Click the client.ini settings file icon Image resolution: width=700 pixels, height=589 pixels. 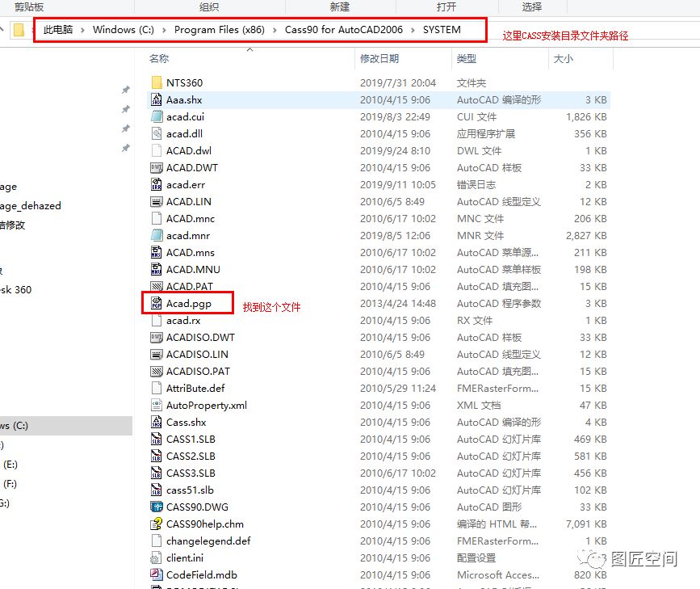(157, 558)
